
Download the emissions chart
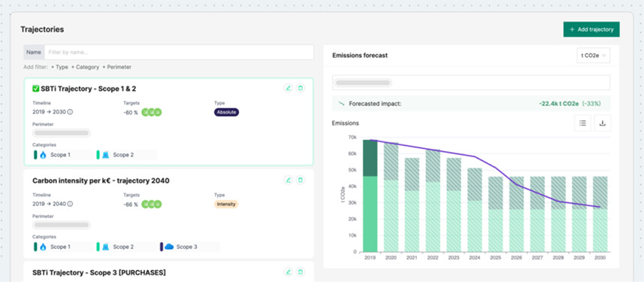pos(603,123)
